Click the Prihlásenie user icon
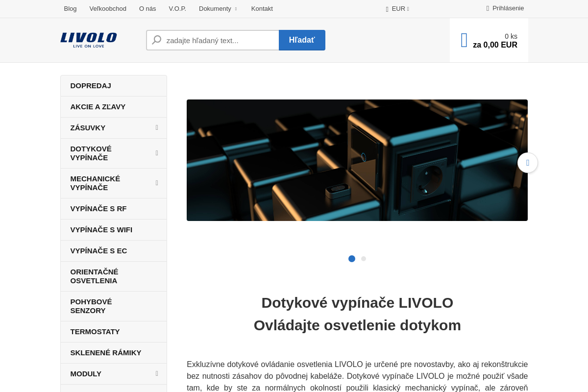The width and height of the screenshot is (588, 392). 487,8
